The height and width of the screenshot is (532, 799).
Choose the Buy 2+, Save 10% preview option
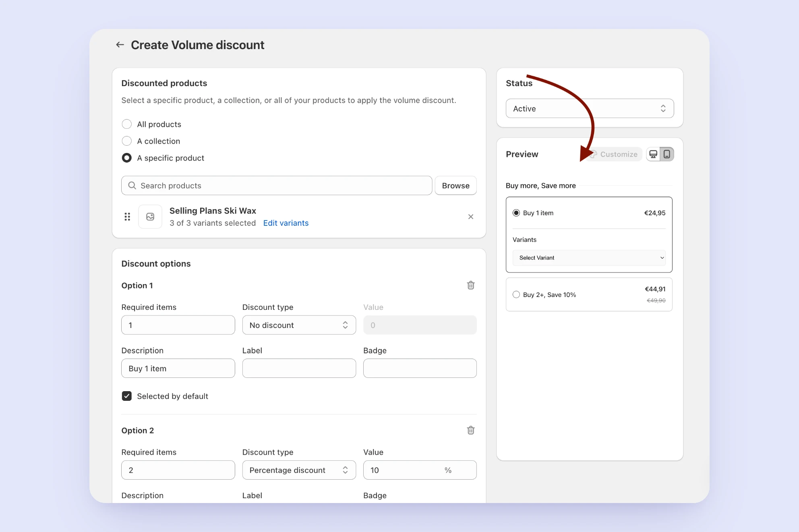(516, 295)
